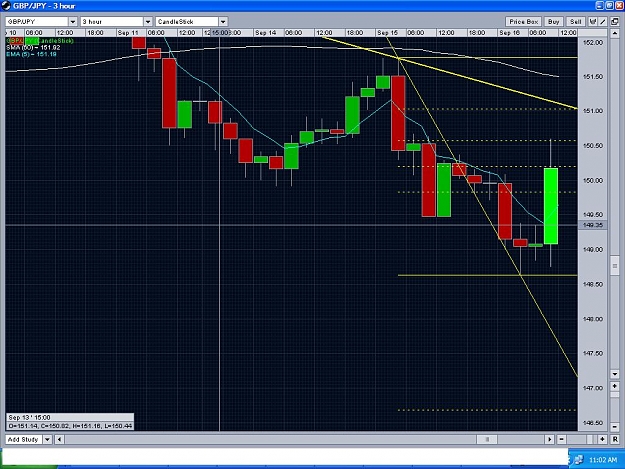This screenshot has width=625, height=469.
Task: Click the Sep 11 date label
Action: coord(128,33)
